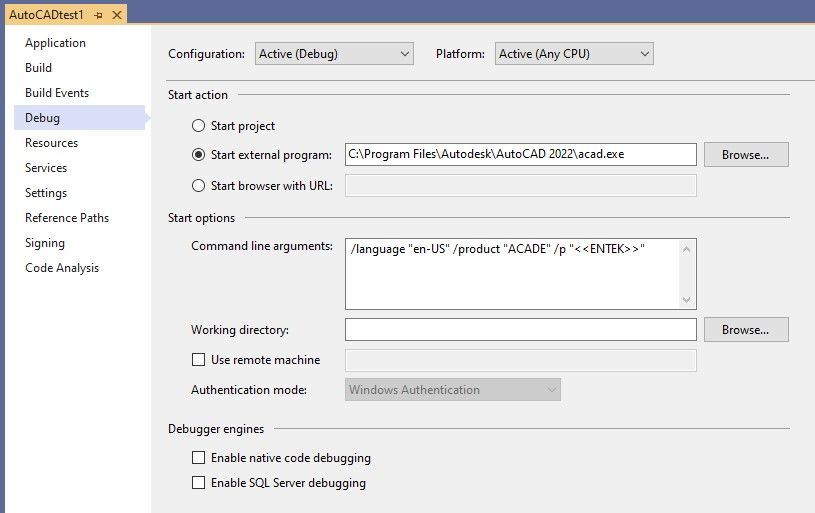The height and width of the screenshot is (513, 815).
Task: Expand the Platform dropdown
Action: (574, 54)
